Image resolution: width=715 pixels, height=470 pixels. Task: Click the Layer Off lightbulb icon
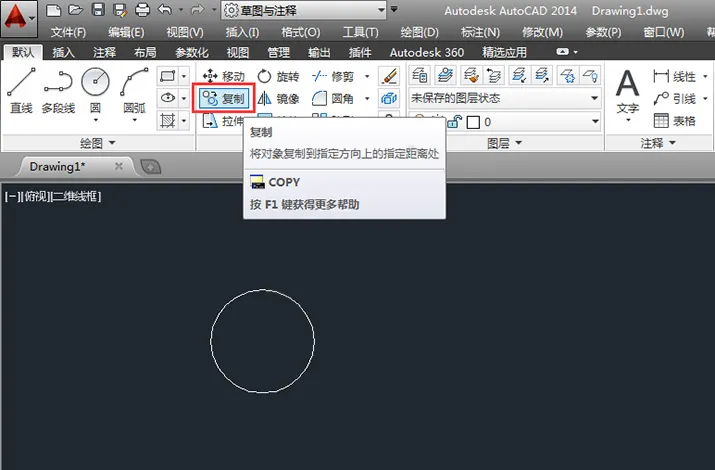pyautogui.click(x=591, y=76)
